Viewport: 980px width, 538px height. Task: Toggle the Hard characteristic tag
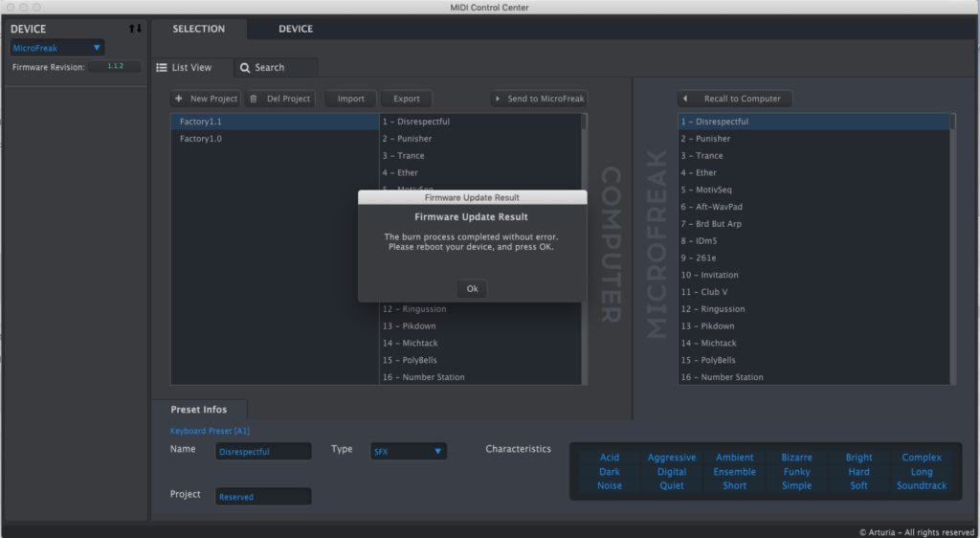point(858,472)
